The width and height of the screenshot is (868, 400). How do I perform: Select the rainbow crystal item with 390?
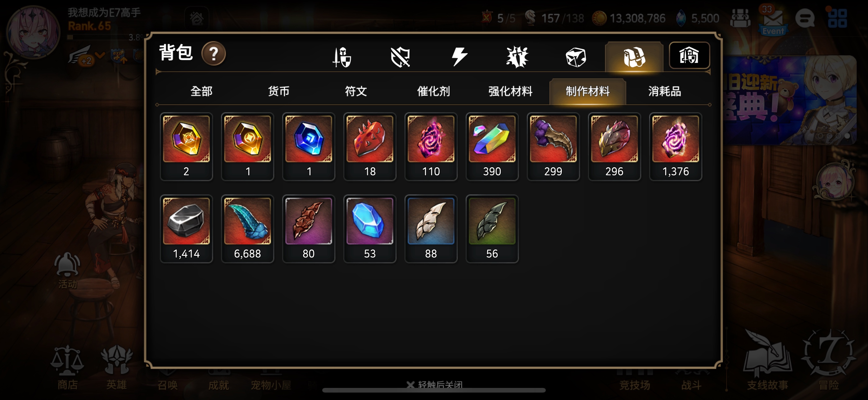(x=492, y=146)
